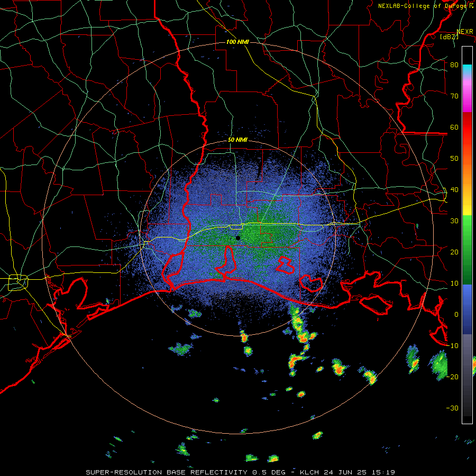Click the 40 value on the dBZ scale
This screenshot has width=476, height=476.
(x=454, y=190)
